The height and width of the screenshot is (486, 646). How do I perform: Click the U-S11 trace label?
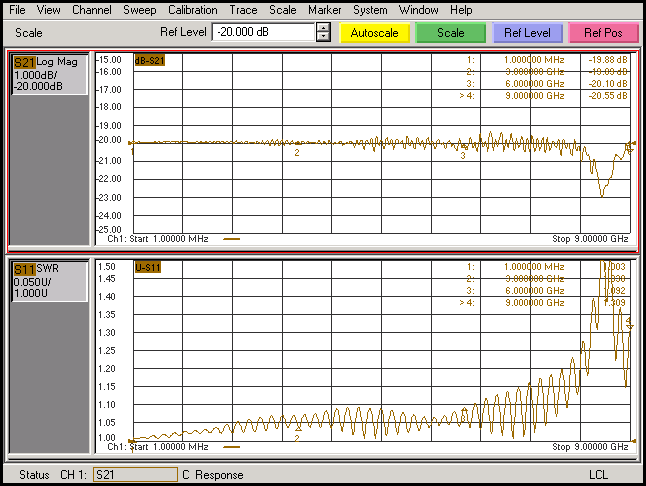point(147,268)
